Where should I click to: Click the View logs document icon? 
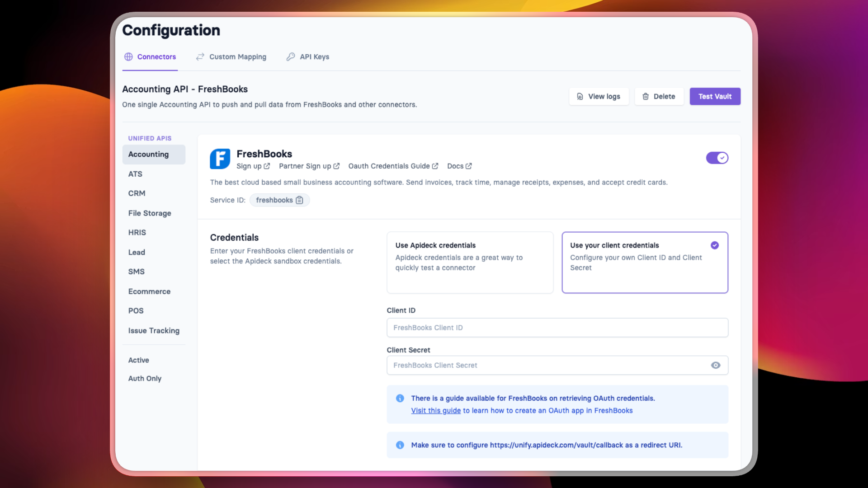(580, 96)
